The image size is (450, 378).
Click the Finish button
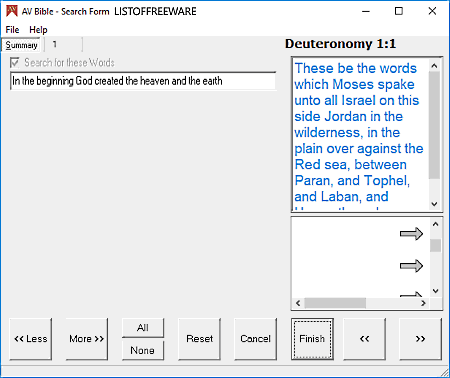pyautogui.click(x=312, y=339)
